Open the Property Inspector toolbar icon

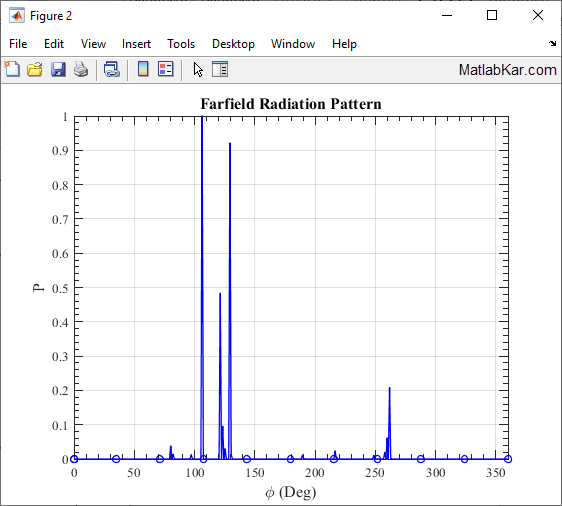click(x=220, y=69)
